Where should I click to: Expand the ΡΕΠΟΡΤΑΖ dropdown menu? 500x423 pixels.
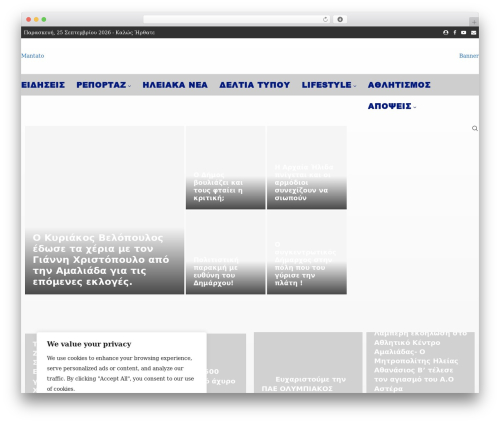103,85
